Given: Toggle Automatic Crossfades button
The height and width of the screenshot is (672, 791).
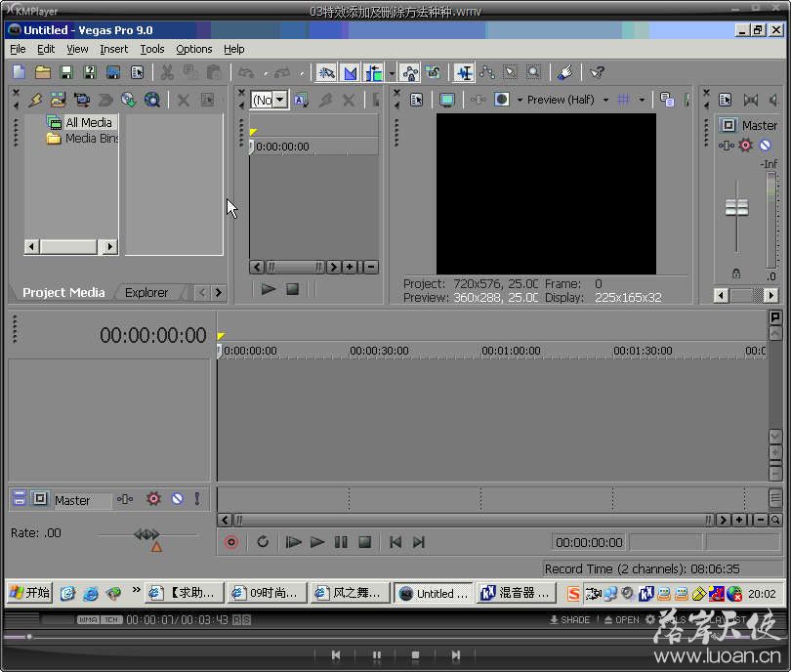Looking at the screenshot, I should coord(351,72).
